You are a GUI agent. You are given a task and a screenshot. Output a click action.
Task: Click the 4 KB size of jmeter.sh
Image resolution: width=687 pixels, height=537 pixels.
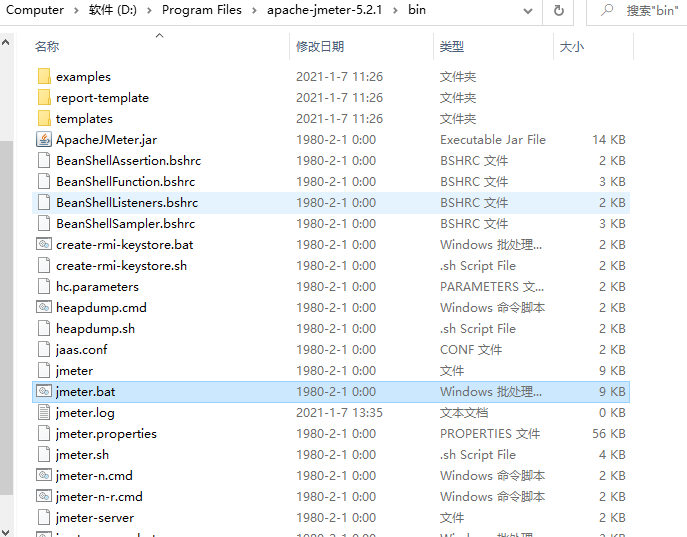[612, 455]
